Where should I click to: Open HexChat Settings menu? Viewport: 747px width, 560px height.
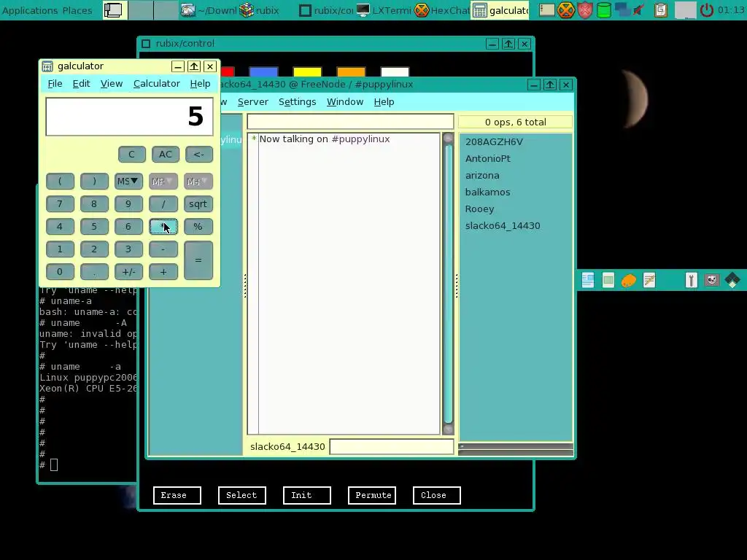pyautogui.click(x=298, y=102)
